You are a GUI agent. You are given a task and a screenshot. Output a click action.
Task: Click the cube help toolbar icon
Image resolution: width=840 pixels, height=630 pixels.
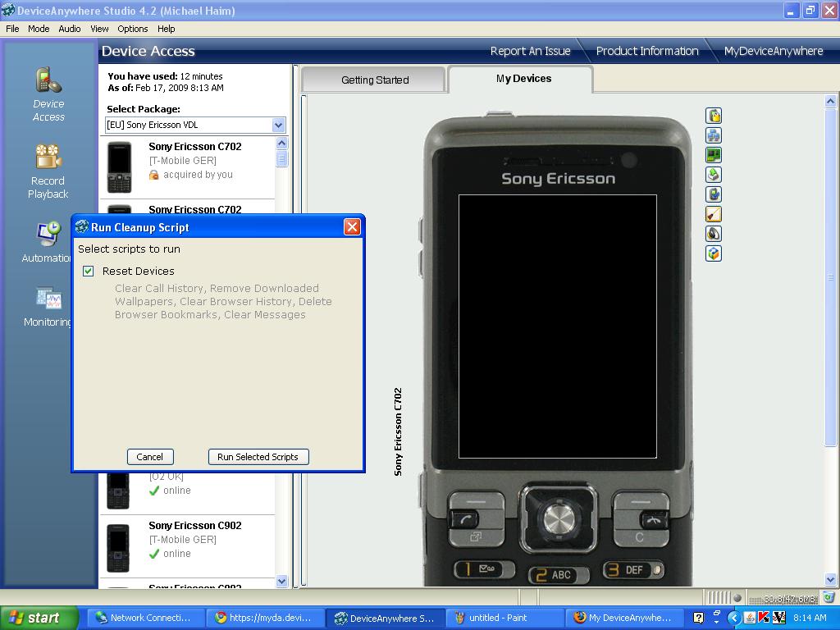coord(714,253)
